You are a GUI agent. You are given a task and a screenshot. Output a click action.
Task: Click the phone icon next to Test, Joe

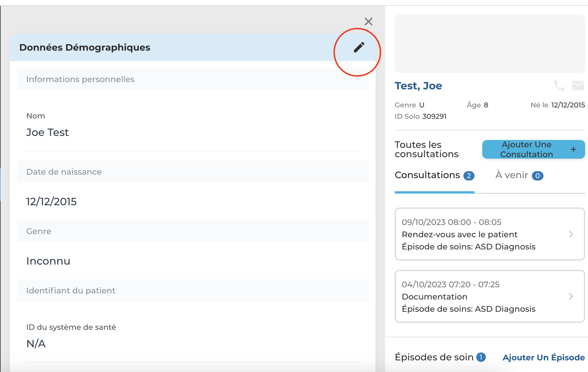(x=559, y=86)
